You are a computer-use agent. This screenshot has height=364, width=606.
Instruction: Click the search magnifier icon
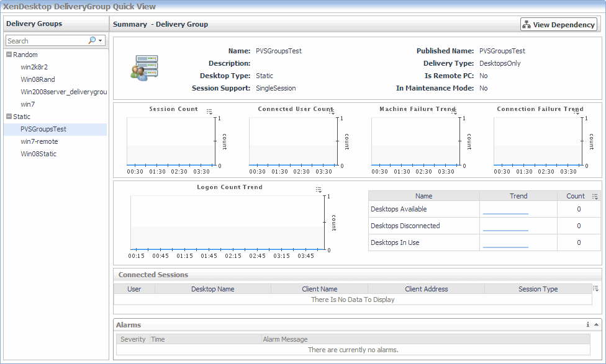point(92,40)
